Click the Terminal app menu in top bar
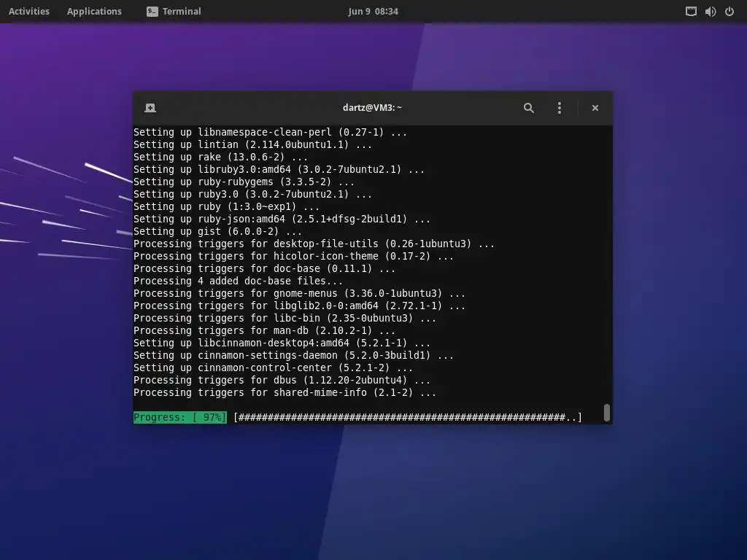 click(x=174, y=11)
